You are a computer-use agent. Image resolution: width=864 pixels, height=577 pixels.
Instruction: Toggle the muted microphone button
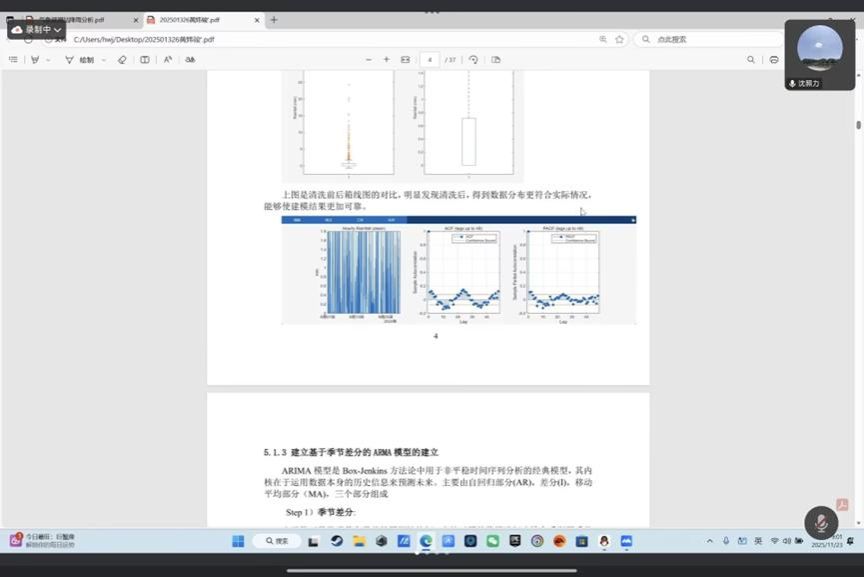point(820,523)
